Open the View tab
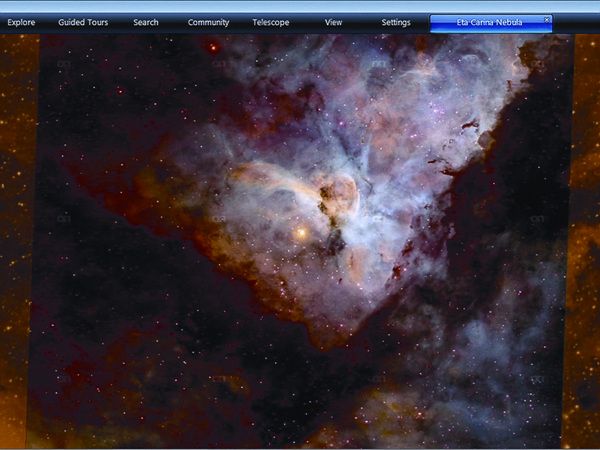 coord(333,23)
